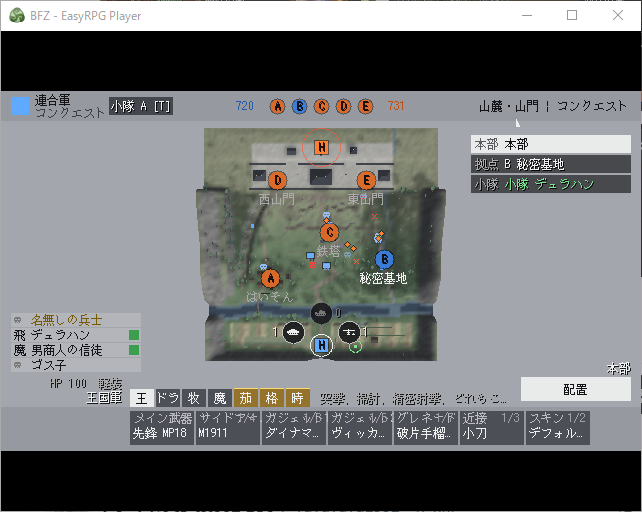Switch to the 王 class tab
This screenshot has height=512, width=642.
click(x=142, y=398)
